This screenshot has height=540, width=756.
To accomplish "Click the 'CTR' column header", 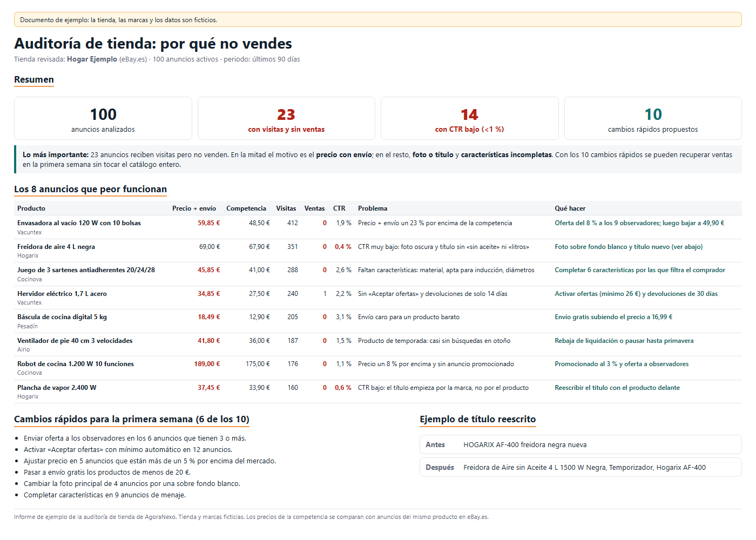I will coord(339,208).
